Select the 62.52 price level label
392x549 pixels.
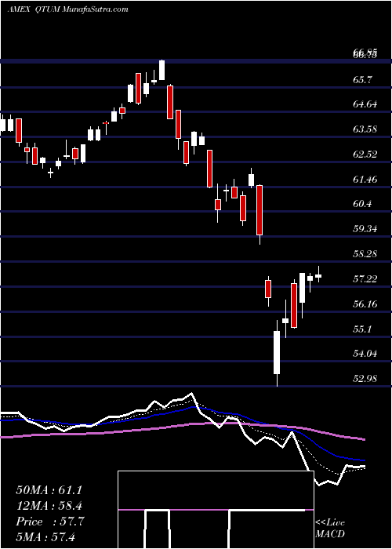coord(366,154)
